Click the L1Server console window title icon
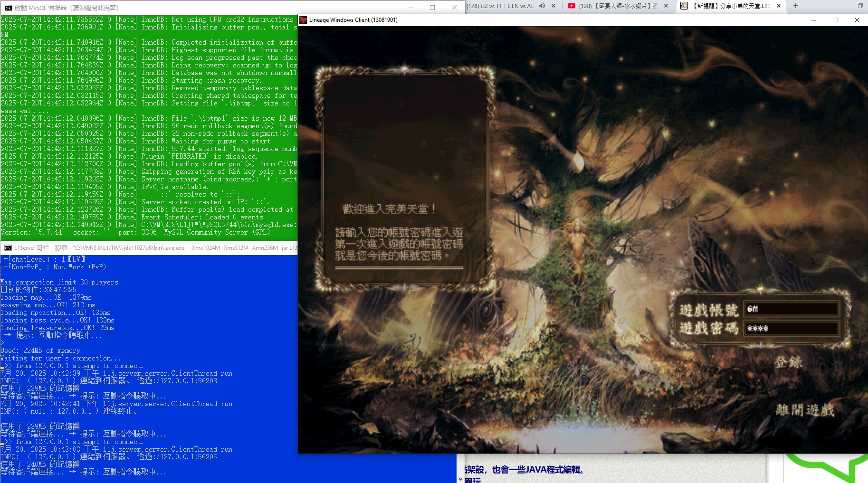 pyautogui.click(x=8, y=248)
